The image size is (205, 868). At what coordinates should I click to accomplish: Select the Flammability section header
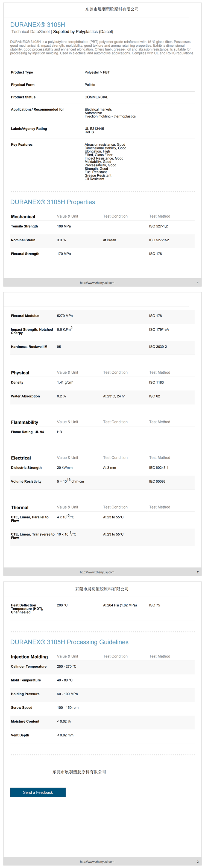coord(24,422)
